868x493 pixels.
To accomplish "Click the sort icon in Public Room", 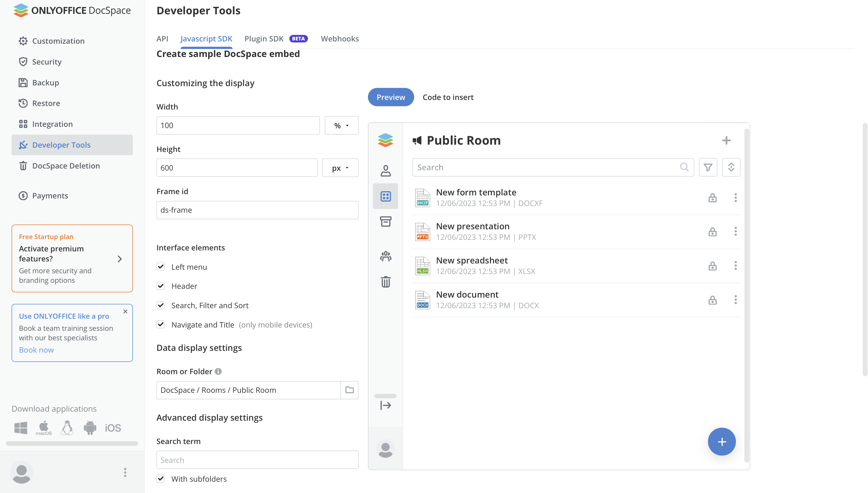I will click(x=731, y=167).
